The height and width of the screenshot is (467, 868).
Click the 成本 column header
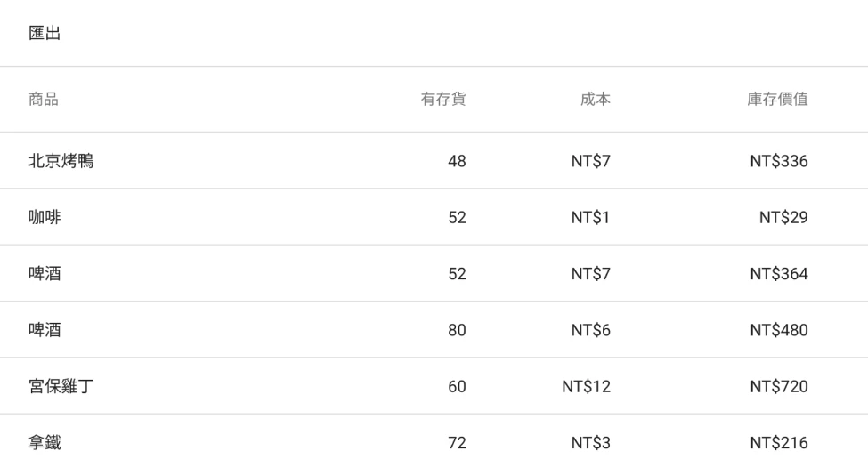coord(595,100)
